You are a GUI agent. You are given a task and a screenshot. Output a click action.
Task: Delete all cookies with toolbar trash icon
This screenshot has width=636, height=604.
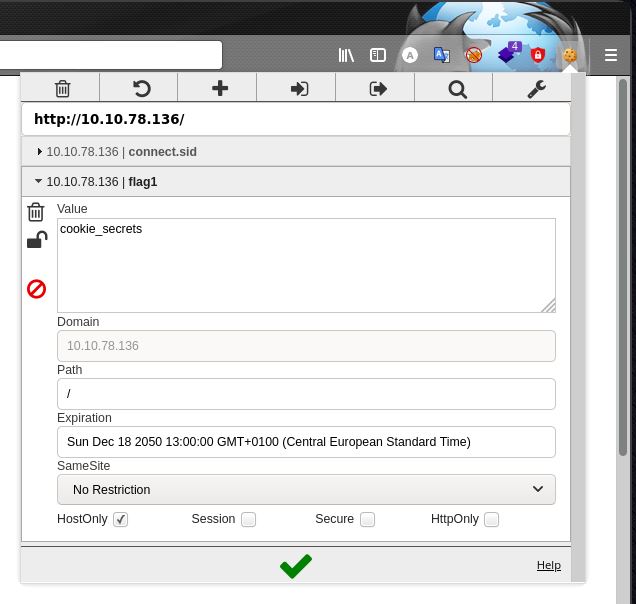(x=62, y=88)
